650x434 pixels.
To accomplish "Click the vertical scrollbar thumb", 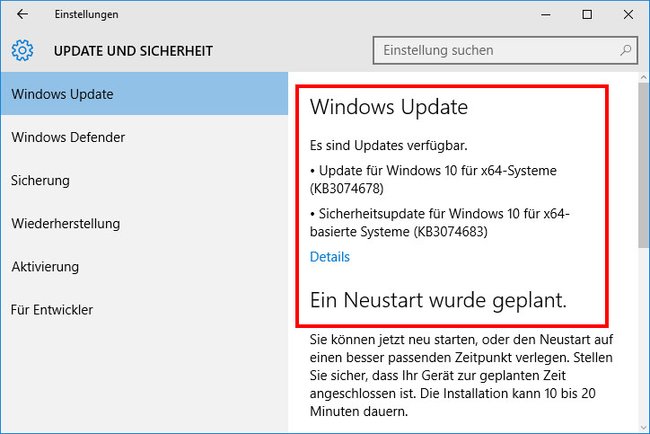I will coord(643,165).
